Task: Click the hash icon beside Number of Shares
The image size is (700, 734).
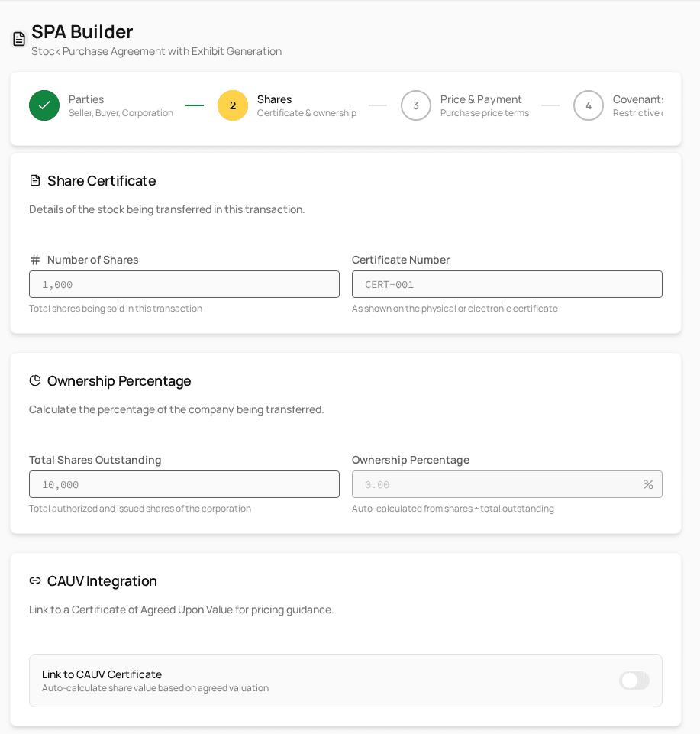Action: 35,260
